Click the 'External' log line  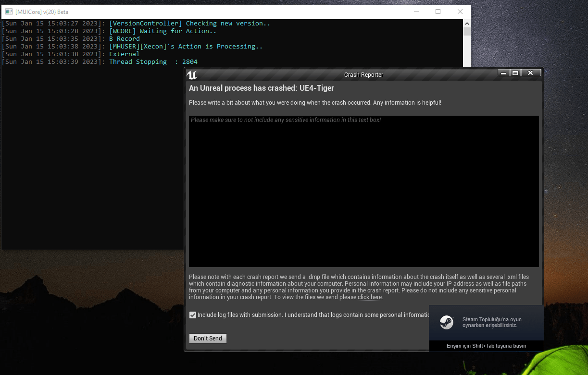tap(125, 54)
